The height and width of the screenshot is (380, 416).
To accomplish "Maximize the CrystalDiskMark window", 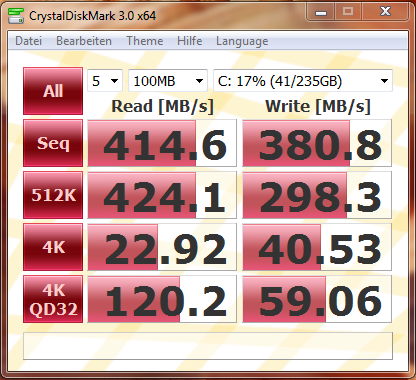I will [x=348, y=12].
